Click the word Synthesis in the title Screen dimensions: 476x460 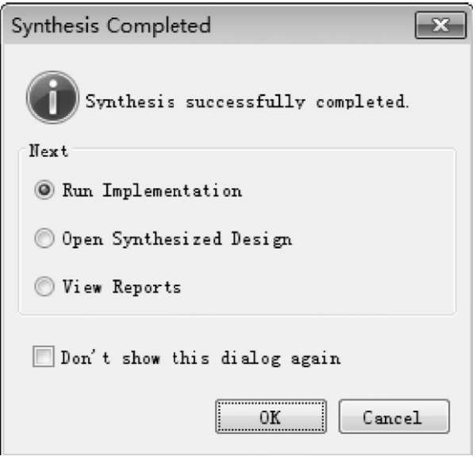pyautogui.click(x=56, y=26)
